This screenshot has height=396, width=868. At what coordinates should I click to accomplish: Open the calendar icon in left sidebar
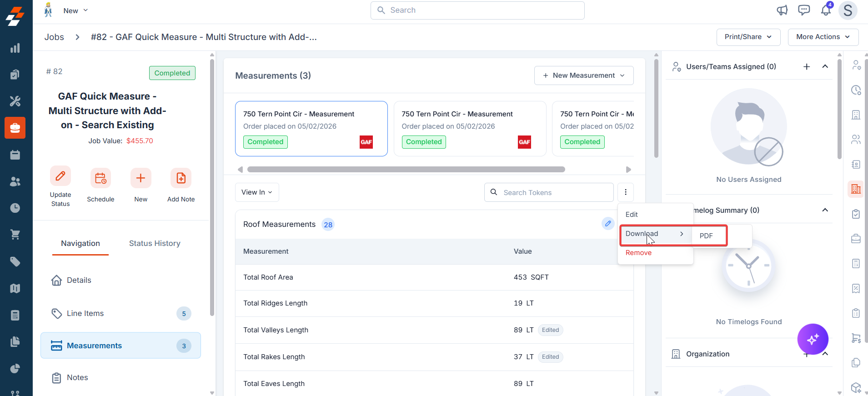pyautogui.click(x=15, y=155)
